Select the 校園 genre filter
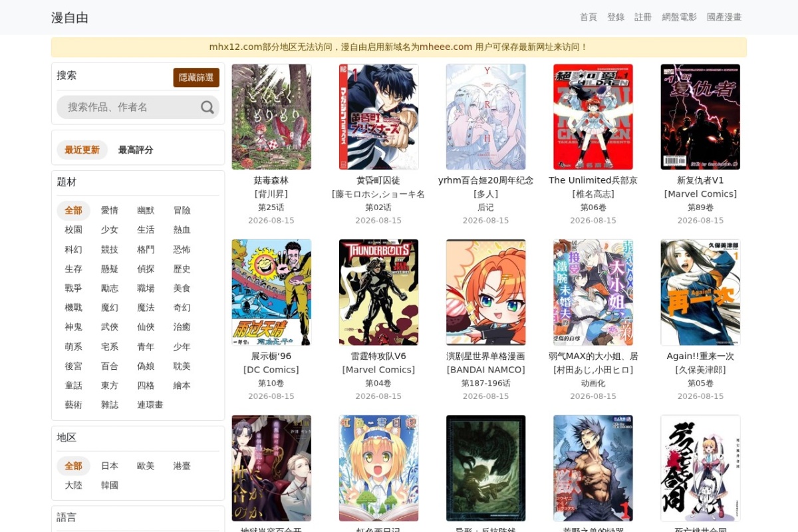The image size is (798, 532). point(73,229)
